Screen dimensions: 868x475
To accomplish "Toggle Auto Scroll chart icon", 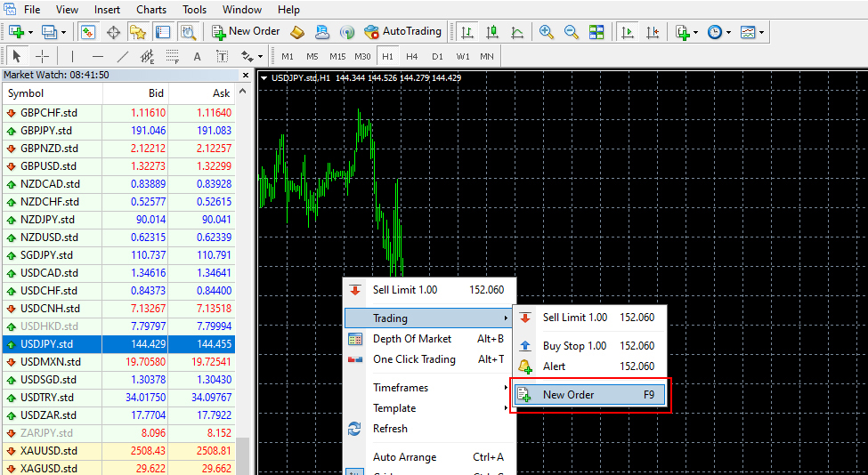I will 628,32.
